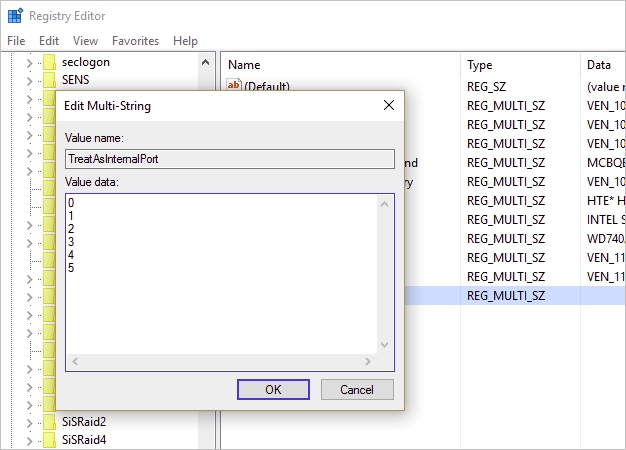Select the WD740 data cell
The image size is (626, 450).
coord(606,238)
